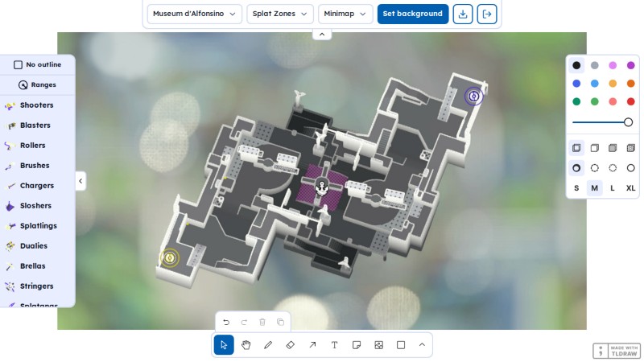Open the image asset tool
The width and height of the screenshot is (644, 362).
[x=379, y=345]
